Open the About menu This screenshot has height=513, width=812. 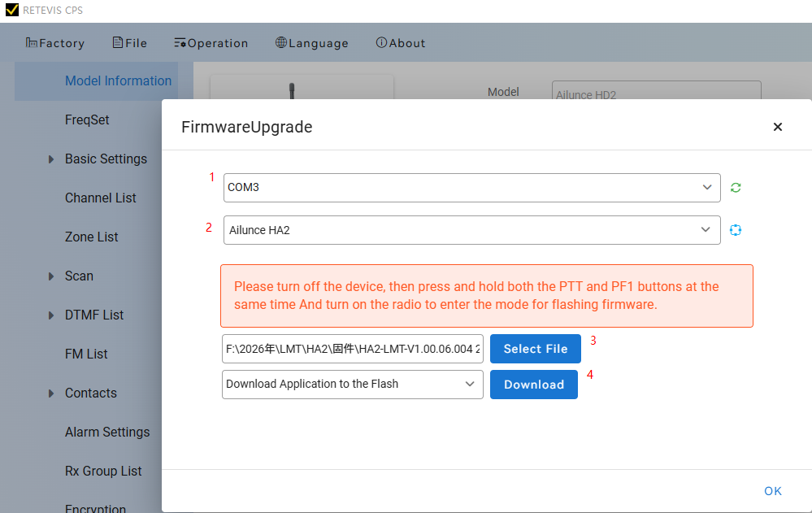[x=401, y=43]
